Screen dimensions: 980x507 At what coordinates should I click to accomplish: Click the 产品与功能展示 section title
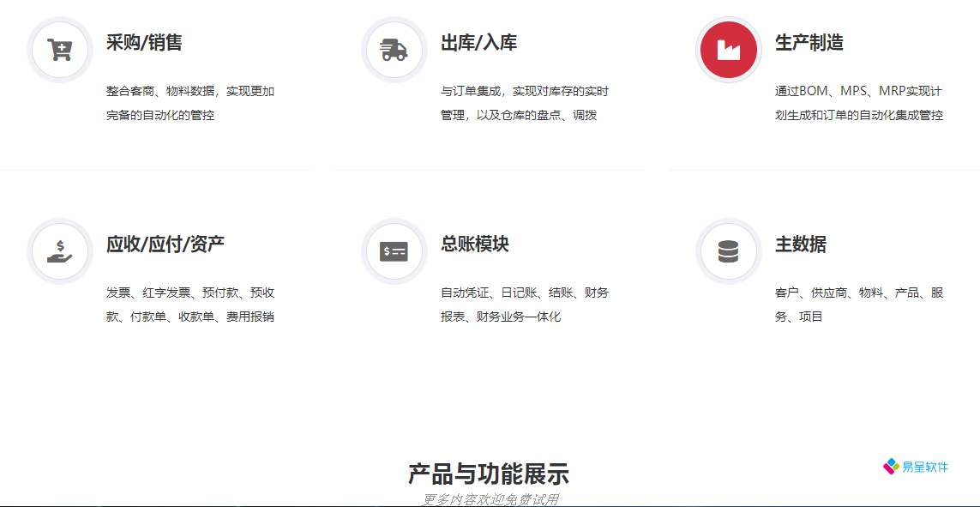click(489, 474)
